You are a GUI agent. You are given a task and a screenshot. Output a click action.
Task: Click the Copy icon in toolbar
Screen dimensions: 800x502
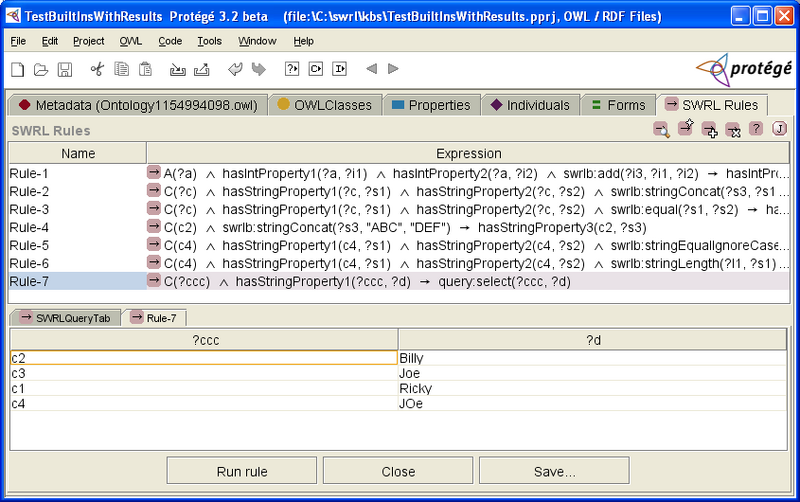coord(121,69)
